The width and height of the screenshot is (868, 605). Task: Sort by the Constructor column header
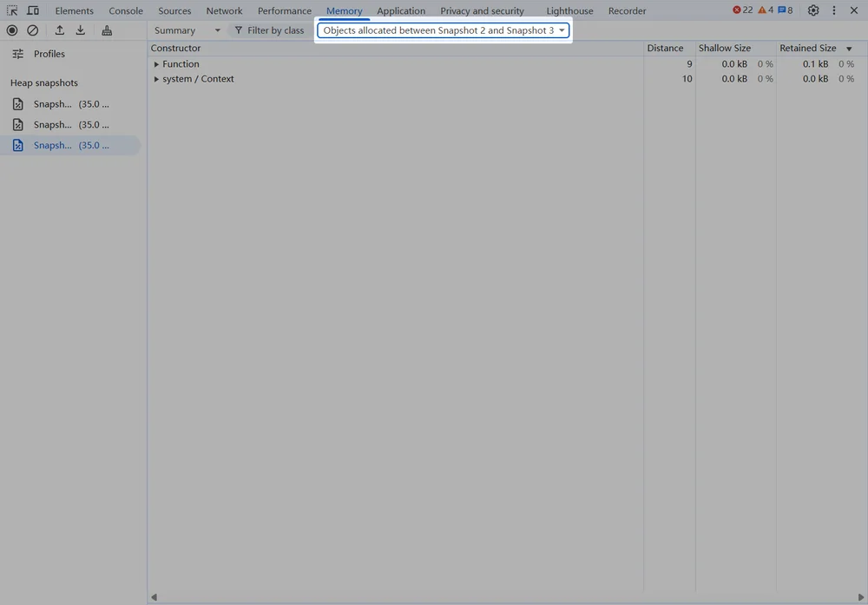pos(396,48)
